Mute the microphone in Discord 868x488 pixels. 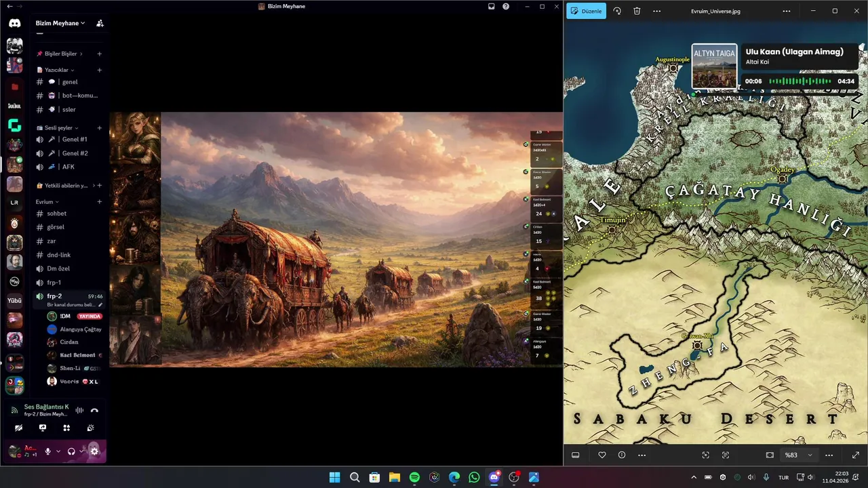point(47,451)
